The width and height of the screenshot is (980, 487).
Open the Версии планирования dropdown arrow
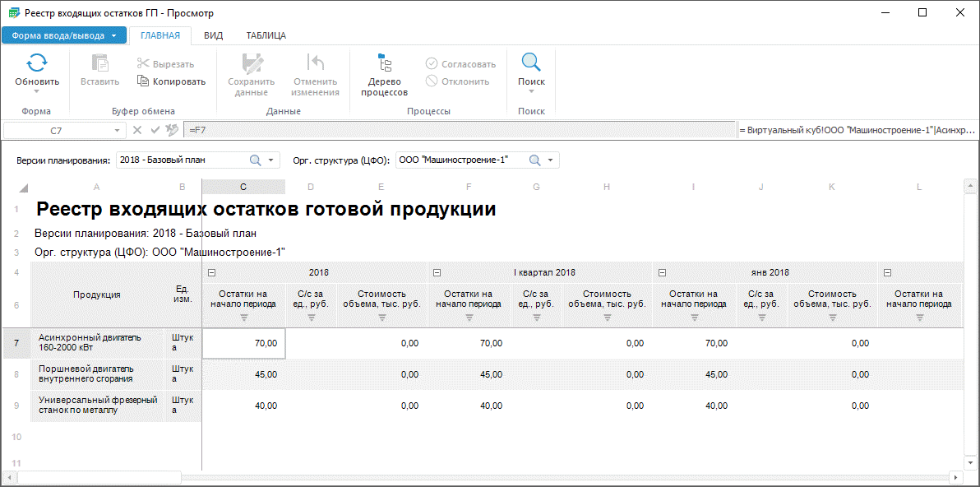point(271,160)
